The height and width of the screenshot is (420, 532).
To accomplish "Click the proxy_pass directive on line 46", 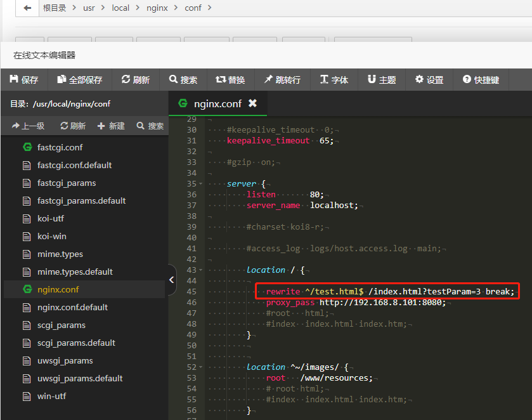I will [x=290, y=303].
